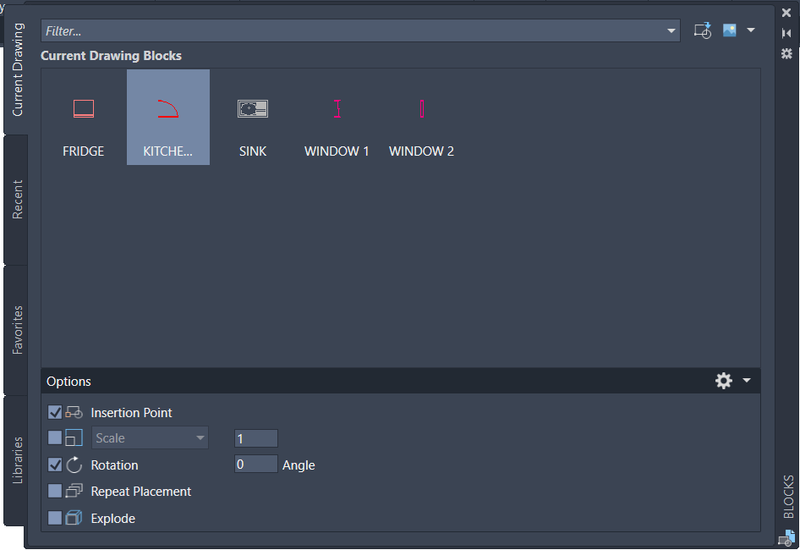The width and height of the screenshot is (800, 550).
Task: Switch to the Favorites tab
Action: click(x=17, y=330)
